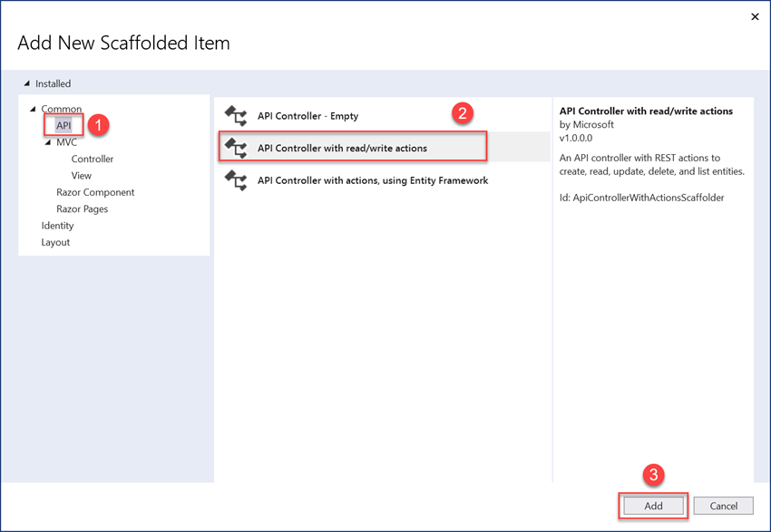Choose API Controller with actions, using Entity Framework
Viewport: 771px width, 532px height.
375,180
